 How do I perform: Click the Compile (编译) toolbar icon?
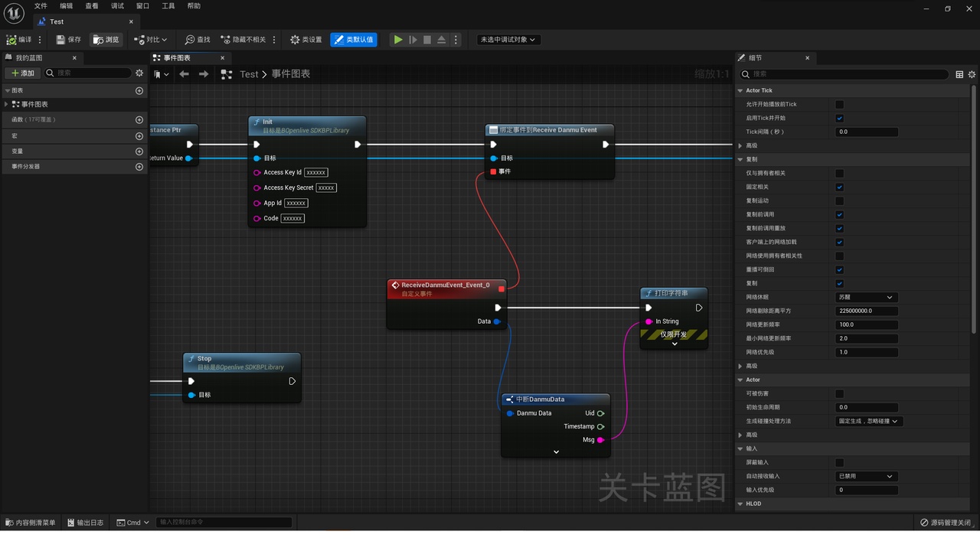pyautogui.click(x=11, y=40)
